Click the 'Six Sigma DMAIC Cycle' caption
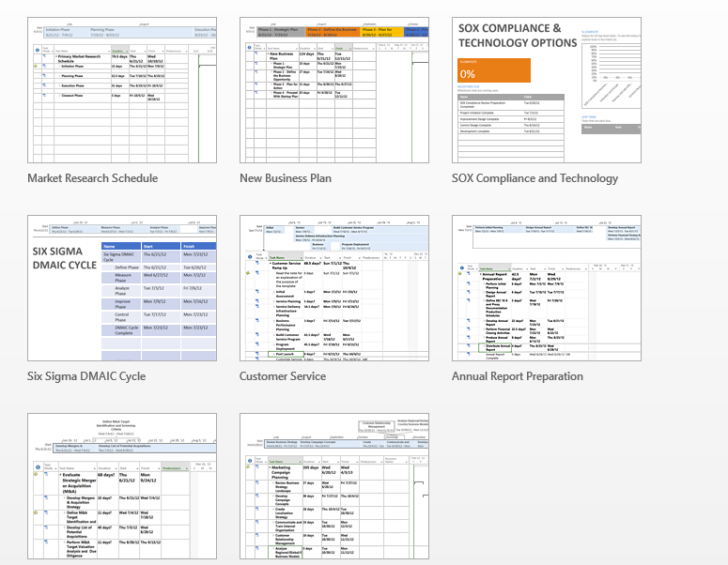 86,376
